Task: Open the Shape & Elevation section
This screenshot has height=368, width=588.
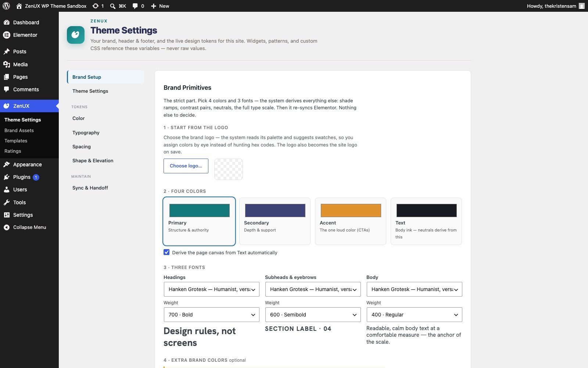Action: click(x=105, y=160)
